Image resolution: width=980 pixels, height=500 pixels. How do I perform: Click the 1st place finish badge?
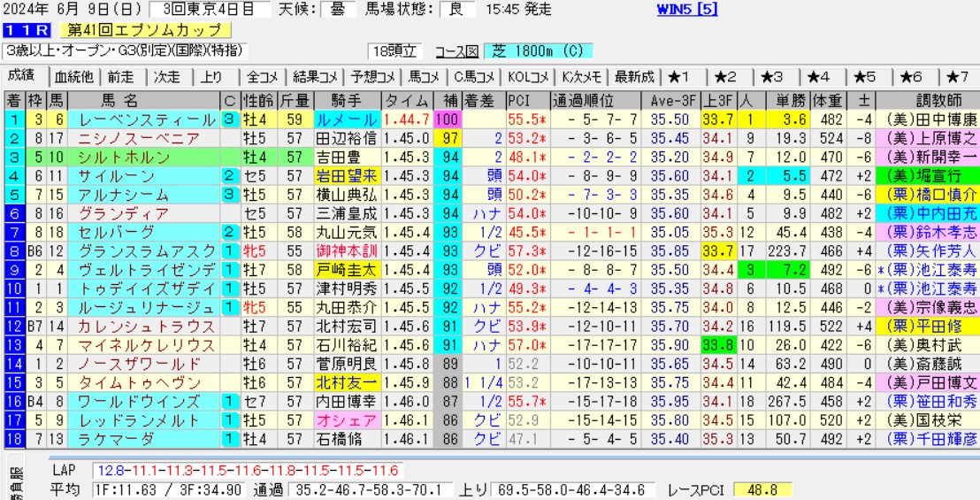(x=13, y=119)
